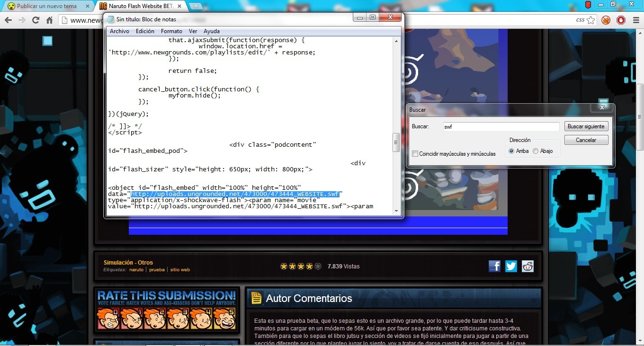Click the "7.839 Vistas" view count
Image resolution: width=644 pixels, height=346 pixels.
tap(343, 266)
